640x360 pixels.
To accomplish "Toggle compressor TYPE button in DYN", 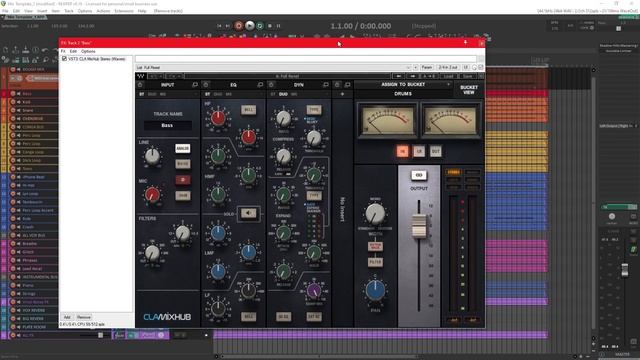I will coord(314,110).
